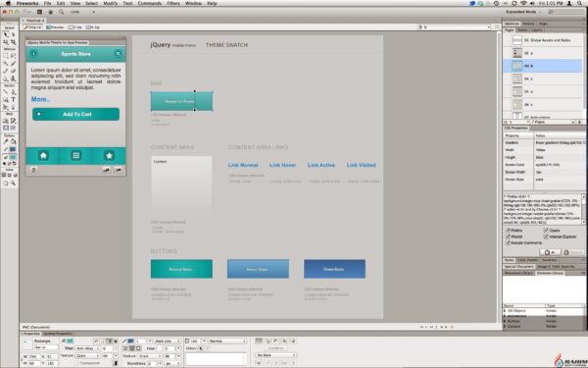Select the Rubber Stamp tool
Image resolution: width=588 pixels, height=368 pixels.
[13, 79]
